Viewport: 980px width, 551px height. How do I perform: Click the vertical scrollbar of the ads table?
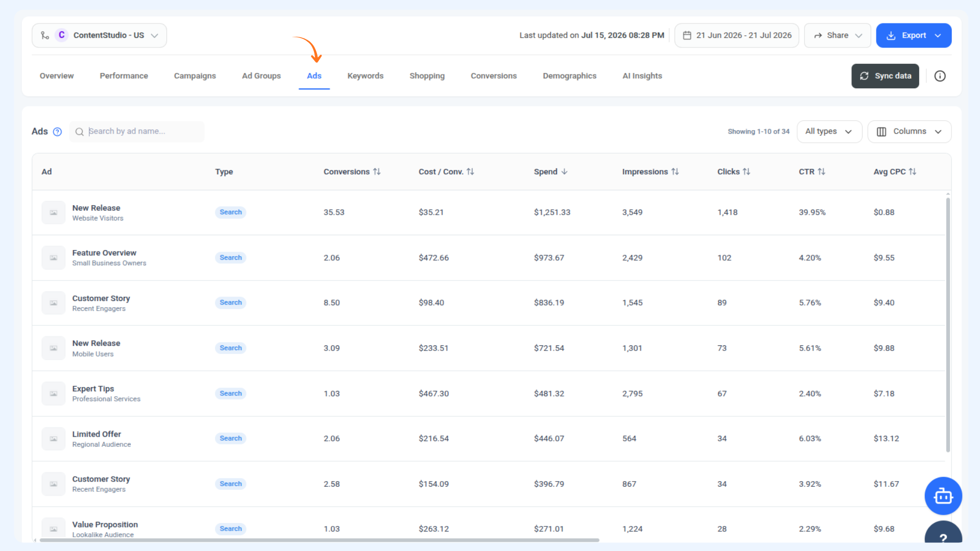tap(948, 324)
